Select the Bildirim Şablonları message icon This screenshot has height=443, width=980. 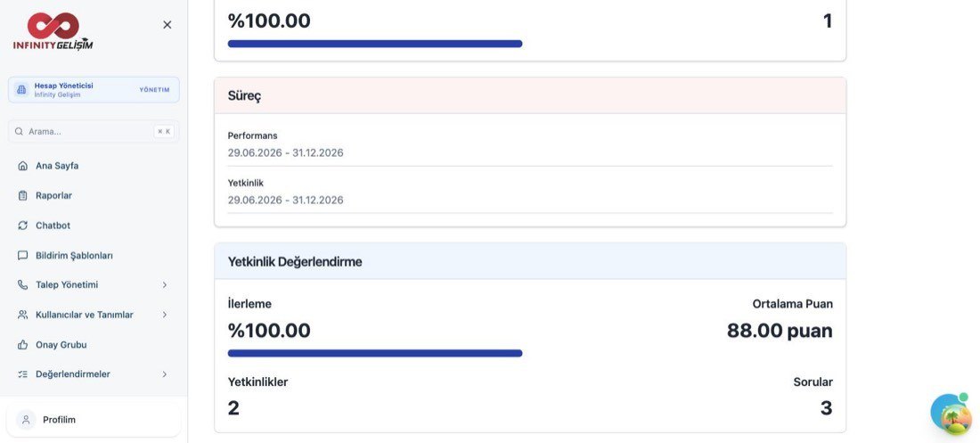tap(23, 255)
